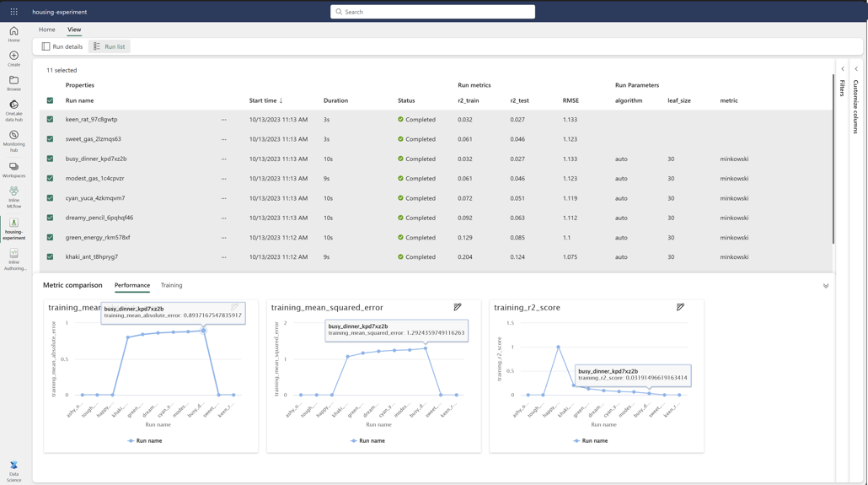
Task: Open Monitoring hub in sidebar
Action: tap(13, 142)
